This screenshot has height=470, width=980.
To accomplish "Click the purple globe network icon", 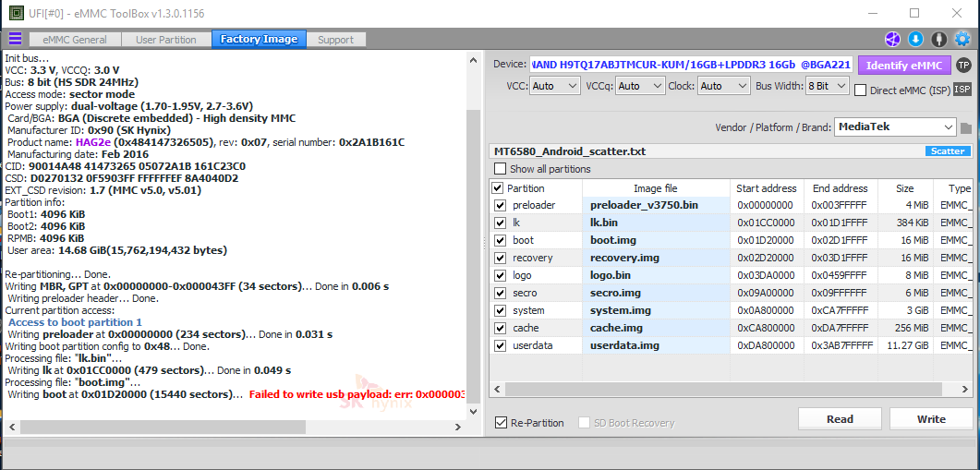I will point(892,40).
